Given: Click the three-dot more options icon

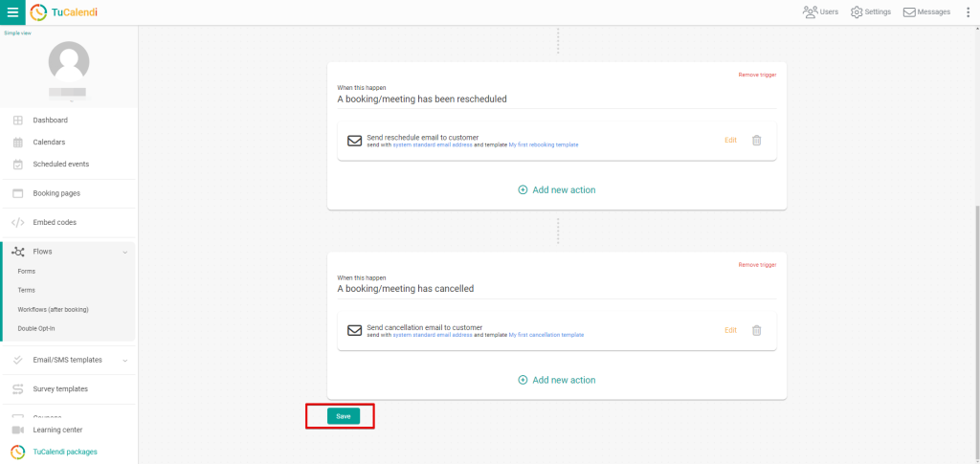Looking at the screenshot, I should 968,12.
